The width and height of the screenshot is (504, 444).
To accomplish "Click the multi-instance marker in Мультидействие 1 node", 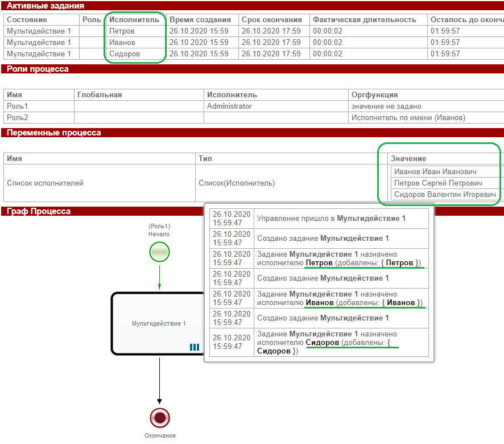I will [x=195, y=347].
